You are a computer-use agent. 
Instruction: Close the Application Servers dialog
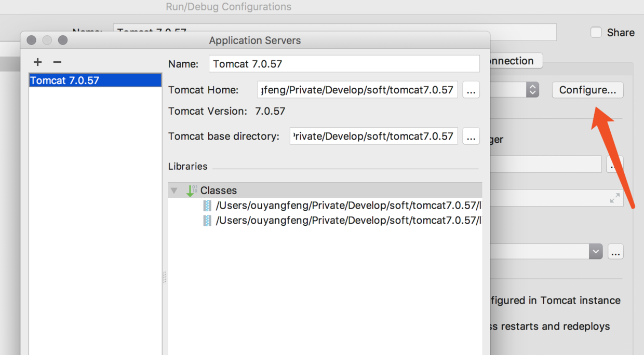31,40
